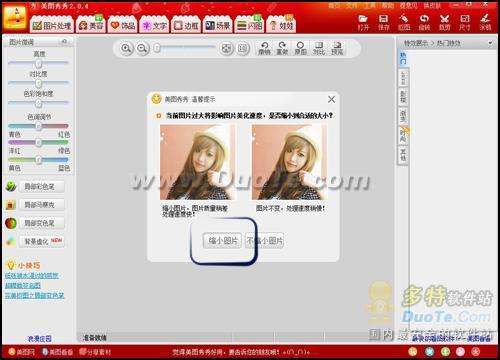Image resolution: width=500 pixels, height=360 pixels.
Task: Click the 不缩小图片 button in dialog
Action: click(264, 240)
